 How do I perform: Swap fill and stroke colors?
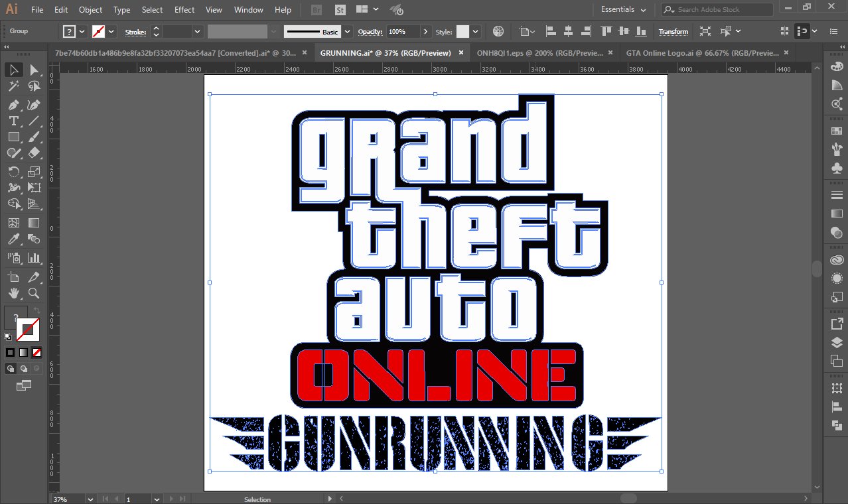pyautogui.click(x=37, y=310)
